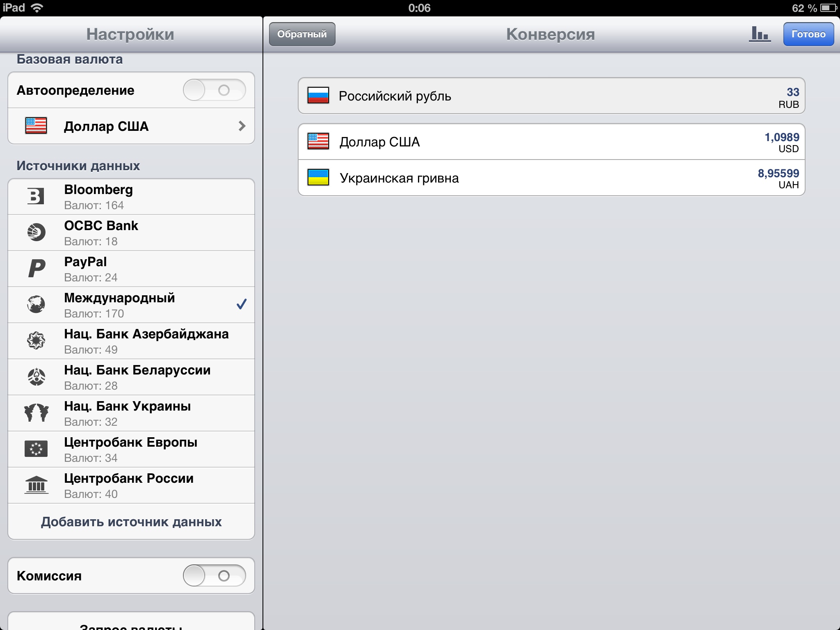Select Нац. Банк Беларуссии data source
Screen dimensions: 840x630
point(131,377)
